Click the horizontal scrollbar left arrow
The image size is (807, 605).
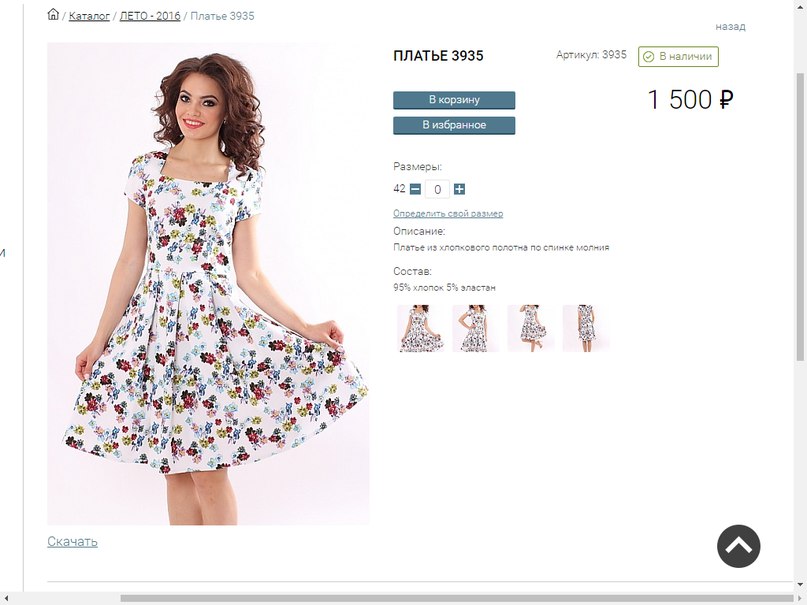[x=5, y=599]
